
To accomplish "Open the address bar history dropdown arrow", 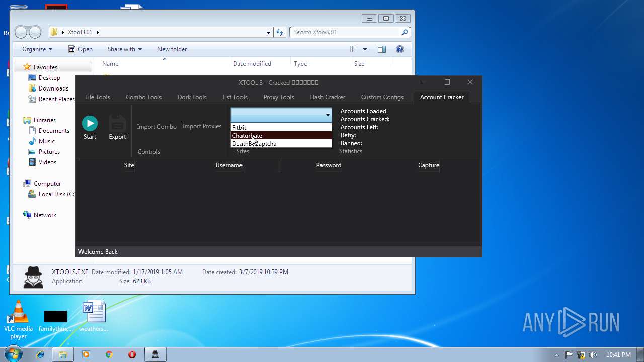I will (x=268, y=32).
